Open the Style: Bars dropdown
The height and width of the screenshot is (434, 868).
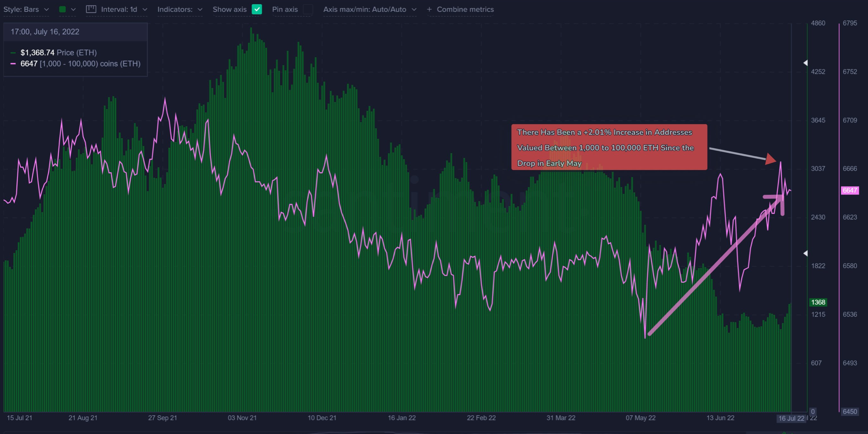pos(26,9)
